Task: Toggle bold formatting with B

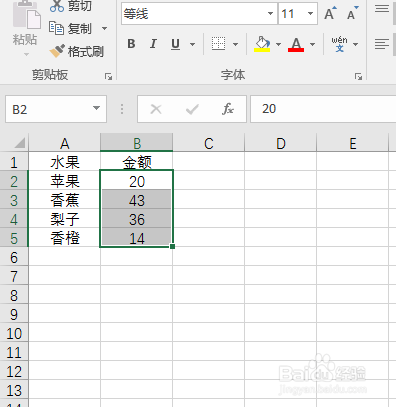Action: point(131,44)
